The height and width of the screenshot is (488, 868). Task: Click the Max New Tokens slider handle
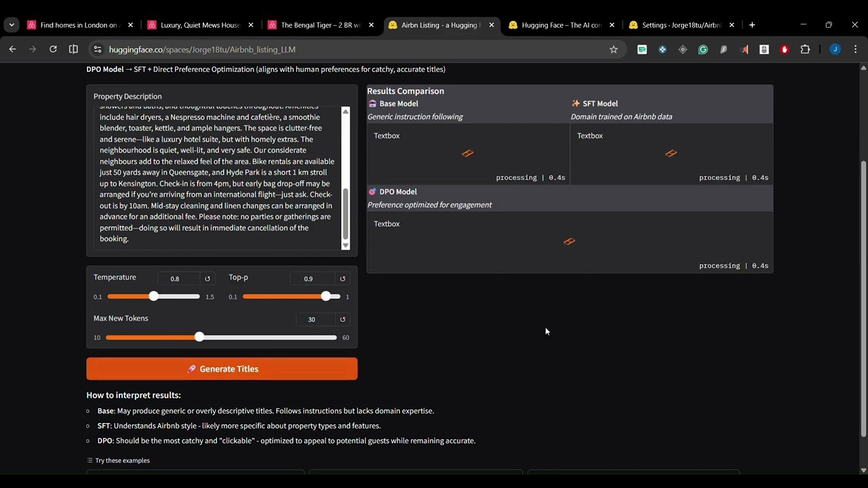click(x=199, y=337)
